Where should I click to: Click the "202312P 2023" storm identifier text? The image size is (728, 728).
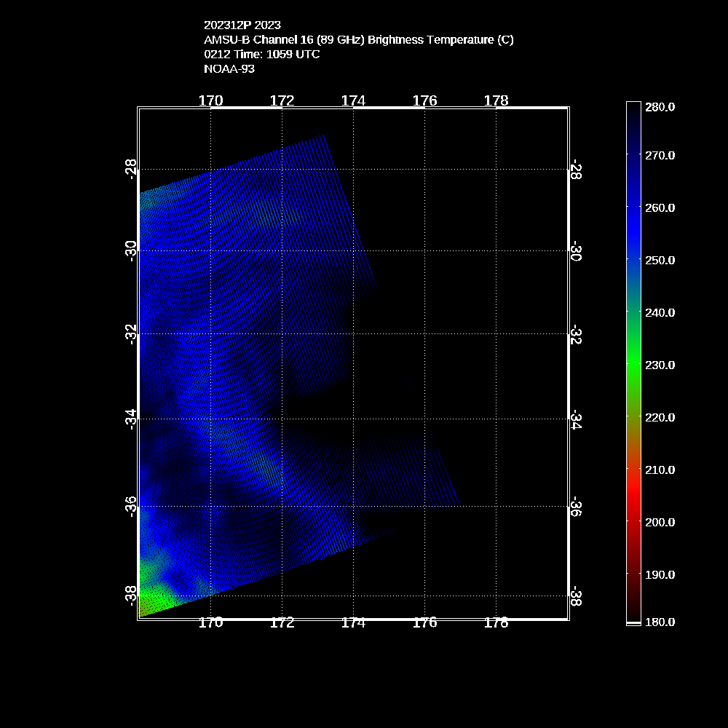point(242,25)
